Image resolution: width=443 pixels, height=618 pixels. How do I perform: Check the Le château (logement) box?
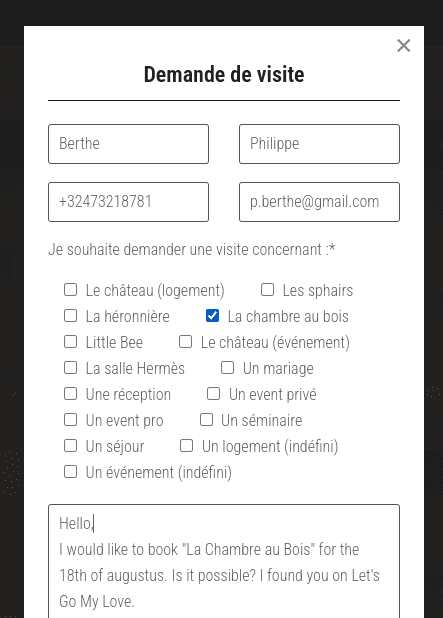point(71,290)
